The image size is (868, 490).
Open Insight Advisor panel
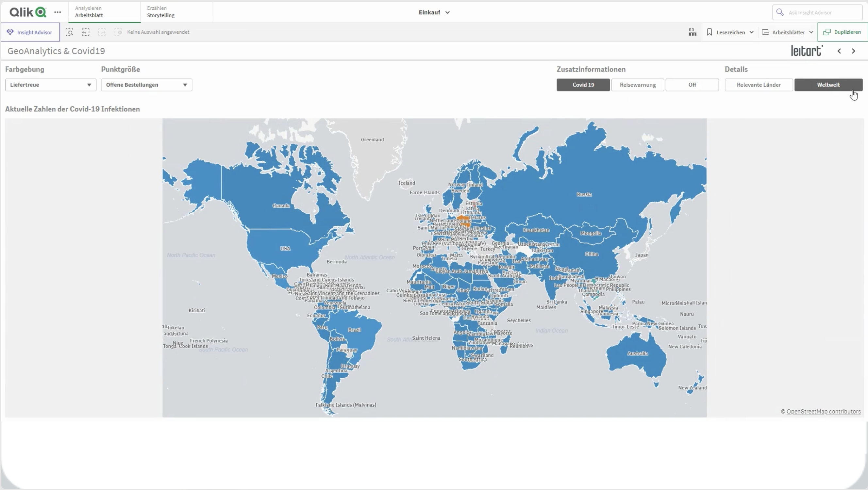coord(30,32)
